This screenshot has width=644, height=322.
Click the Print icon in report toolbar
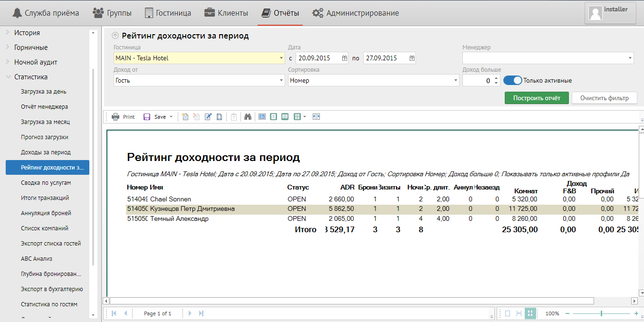pos(115,117)
